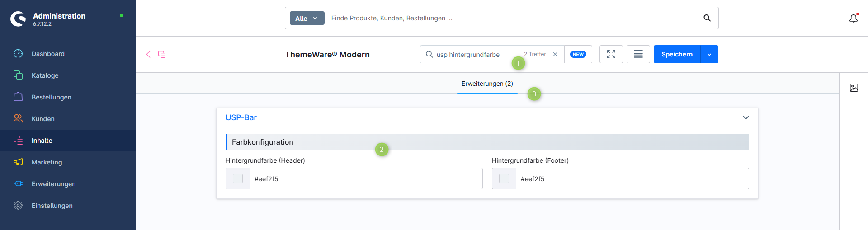Click the theme search magnifier icon
This screenshot has height=230, width=868.
(x=429, y=54)
